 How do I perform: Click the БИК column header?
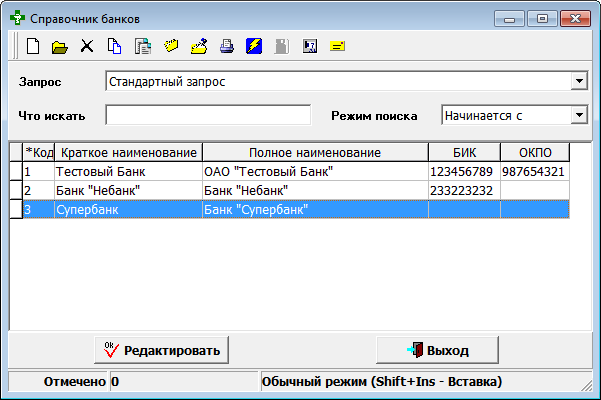pos(465,152)
